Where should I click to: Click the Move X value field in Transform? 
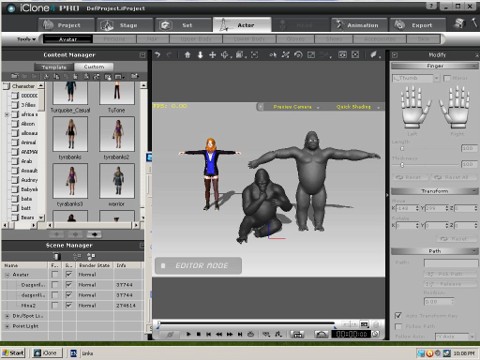[x=406, y=208]
